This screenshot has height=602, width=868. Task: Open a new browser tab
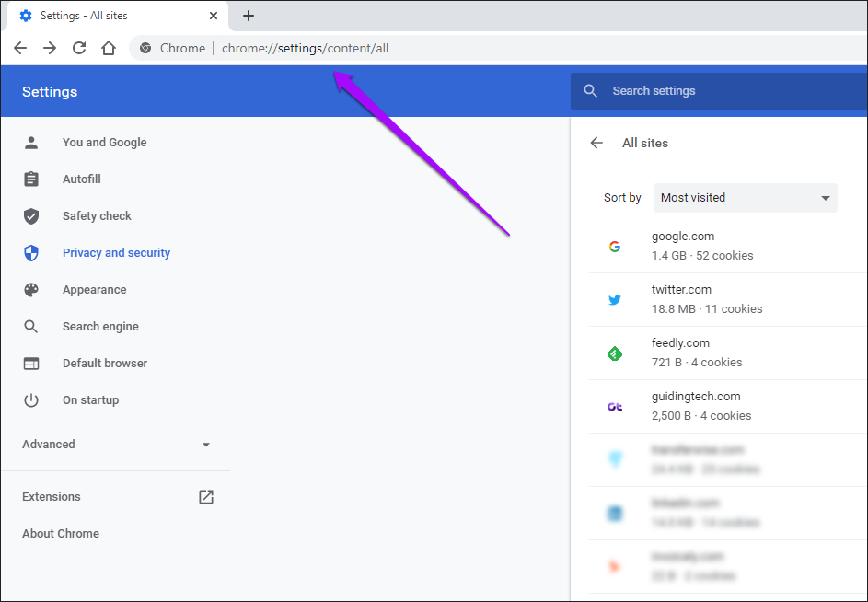pyautogui.click(x=249, y=16)
